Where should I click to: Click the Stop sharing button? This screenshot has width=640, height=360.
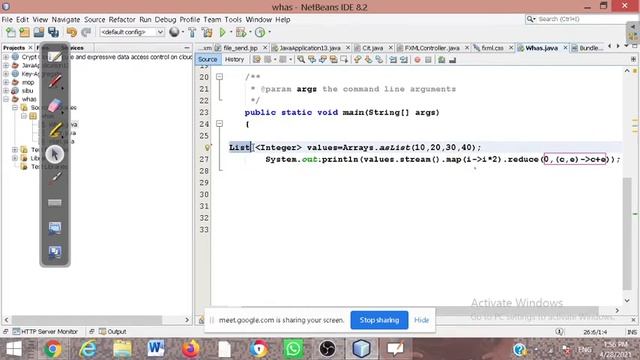point(379,320)
